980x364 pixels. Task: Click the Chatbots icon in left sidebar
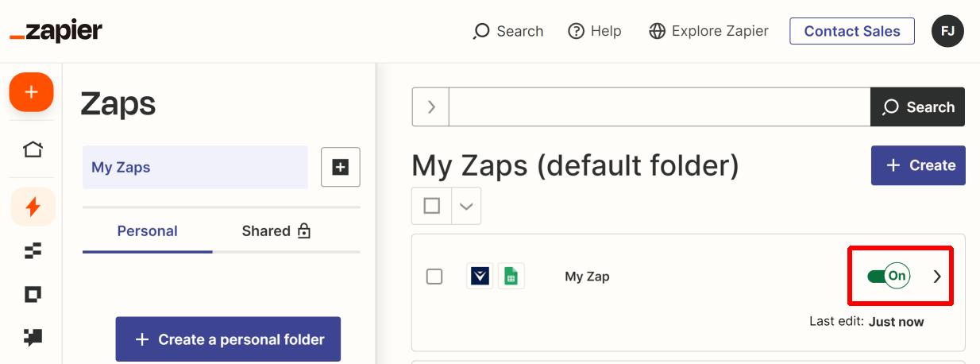[x=33, y=338]
